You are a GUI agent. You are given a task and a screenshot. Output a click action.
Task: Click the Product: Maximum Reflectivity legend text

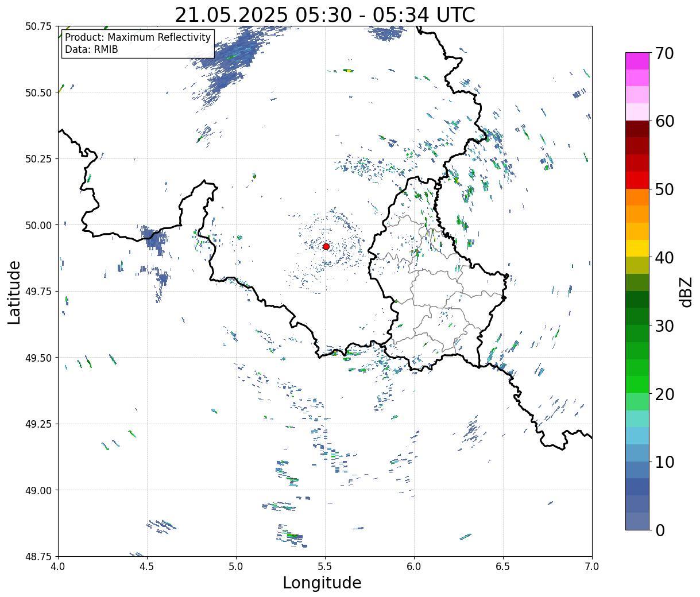pos(138,38)
